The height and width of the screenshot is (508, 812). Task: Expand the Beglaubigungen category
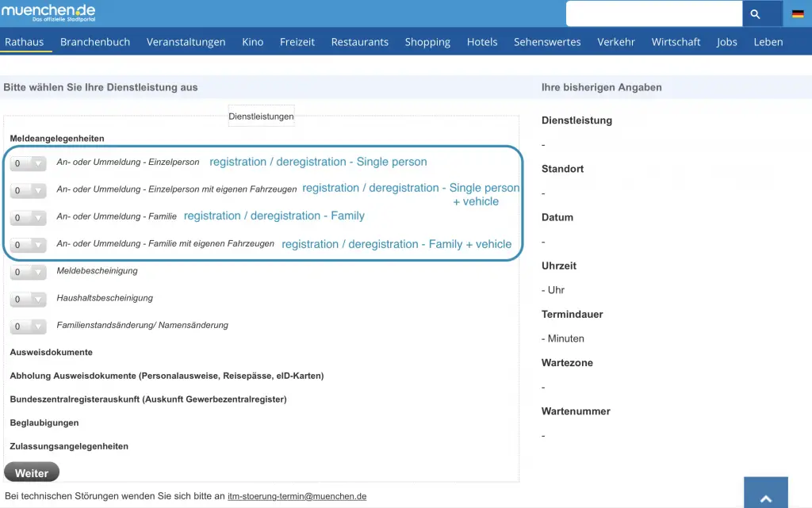[x=44, y=423]
